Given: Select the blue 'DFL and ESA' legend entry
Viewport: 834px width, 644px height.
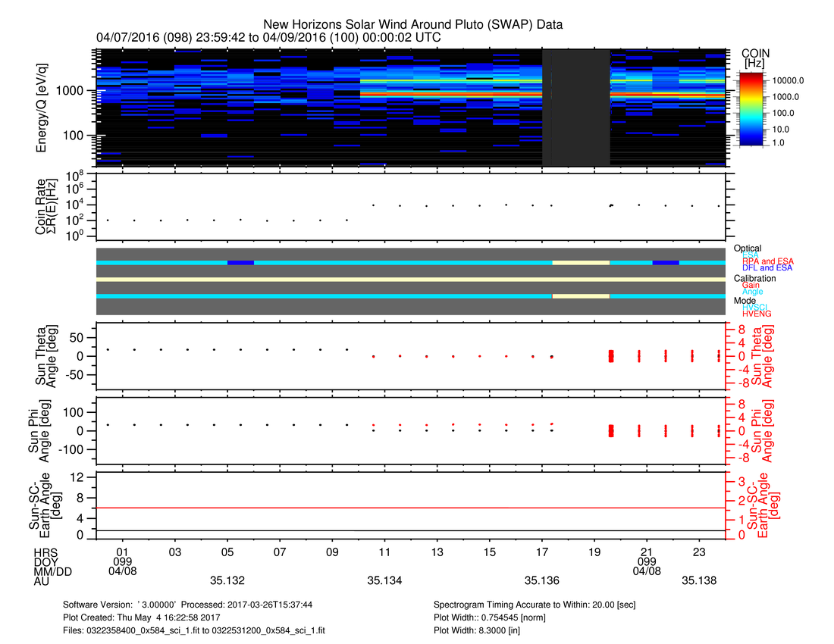Looking at the screenshot, I should 768,268.
